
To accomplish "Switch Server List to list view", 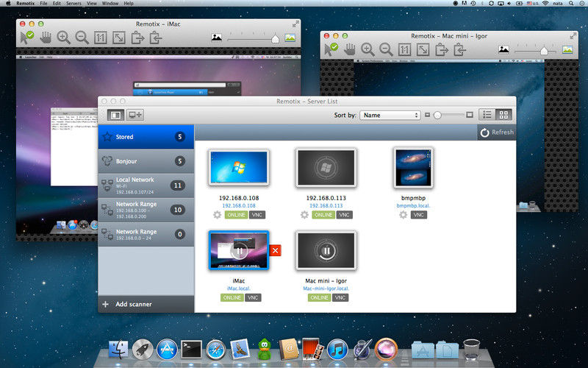I will click(487, 115).
